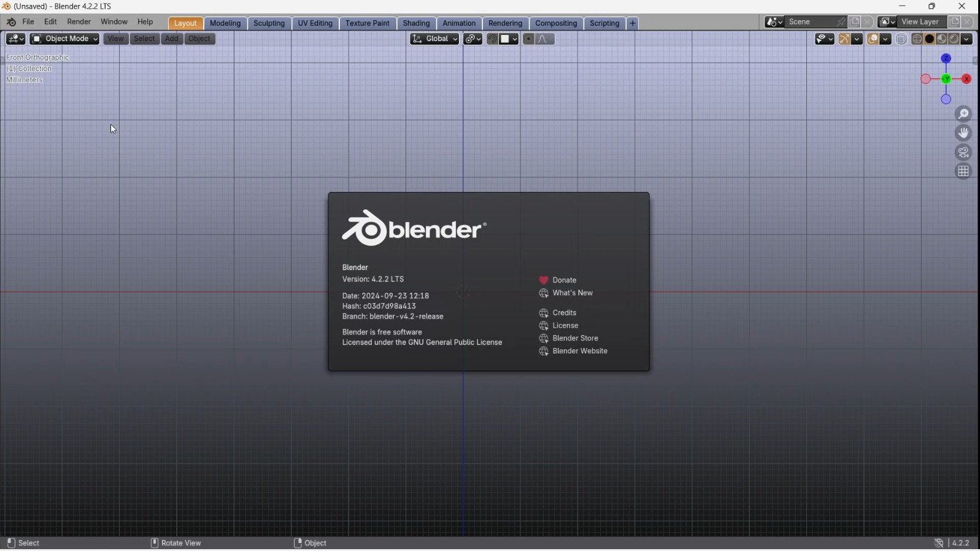Open the transform pivot point dropdown
Viewport: 980px width, 551px height.
(473, 39)
